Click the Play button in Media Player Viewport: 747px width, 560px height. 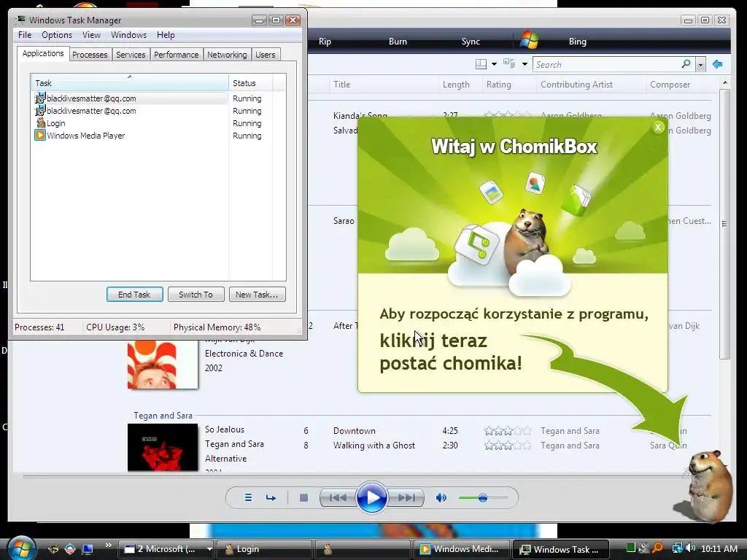[371, 497]
